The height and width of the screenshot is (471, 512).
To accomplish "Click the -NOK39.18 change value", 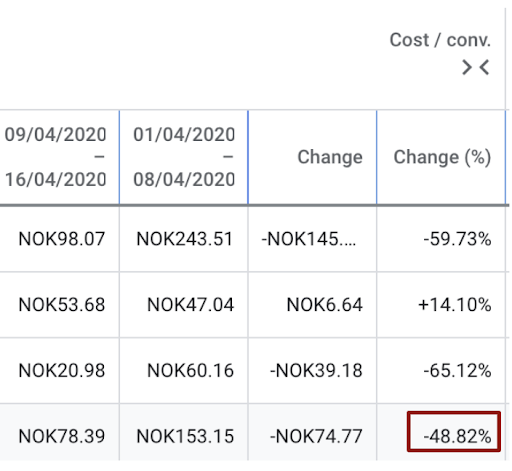I will tap(316, 370).
